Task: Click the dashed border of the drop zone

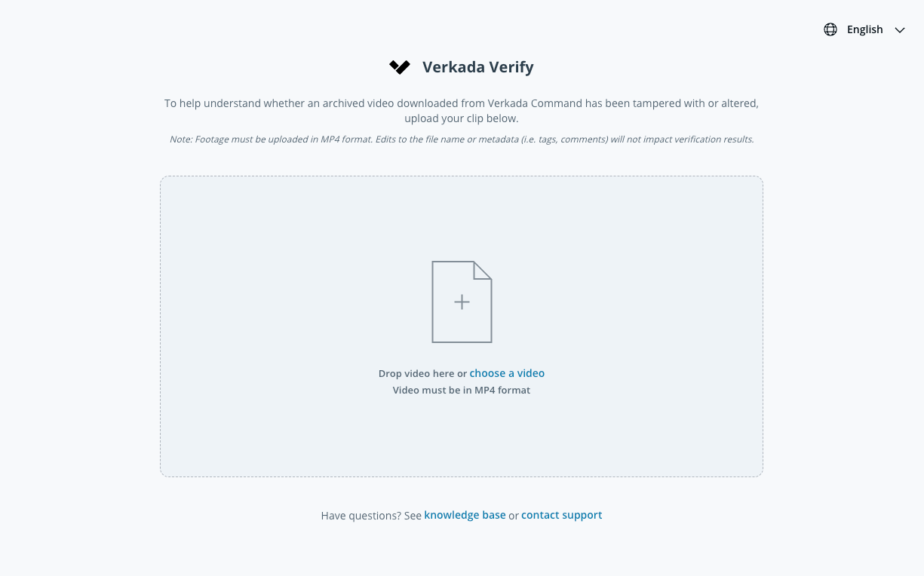Action: click(161, 326)
